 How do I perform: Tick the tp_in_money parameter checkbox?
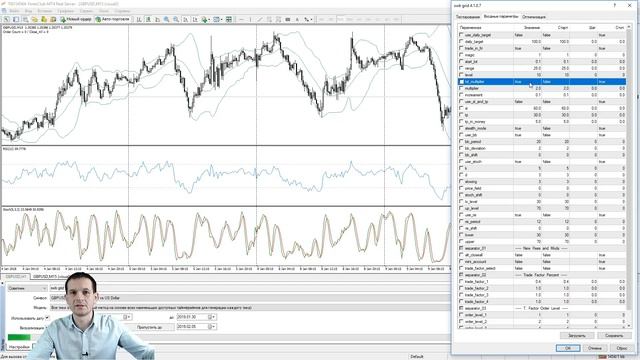pos(462,122)
